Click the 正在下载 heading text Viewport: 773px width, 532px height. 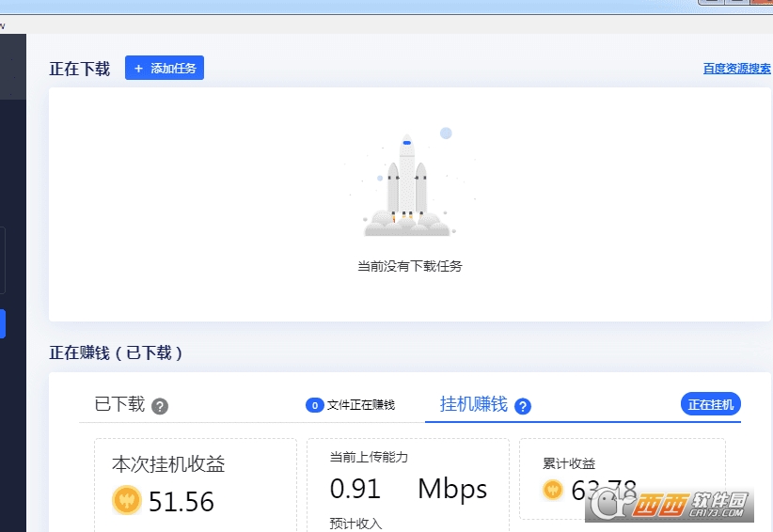(x=79, y=69)
